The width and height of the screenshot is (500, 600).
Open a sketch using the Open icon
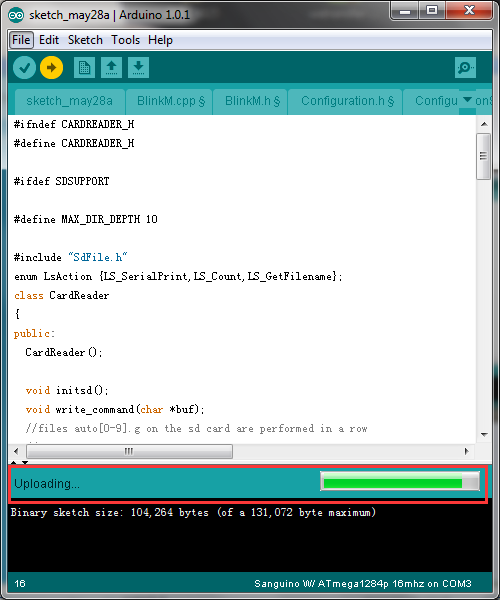click(111, 68)
